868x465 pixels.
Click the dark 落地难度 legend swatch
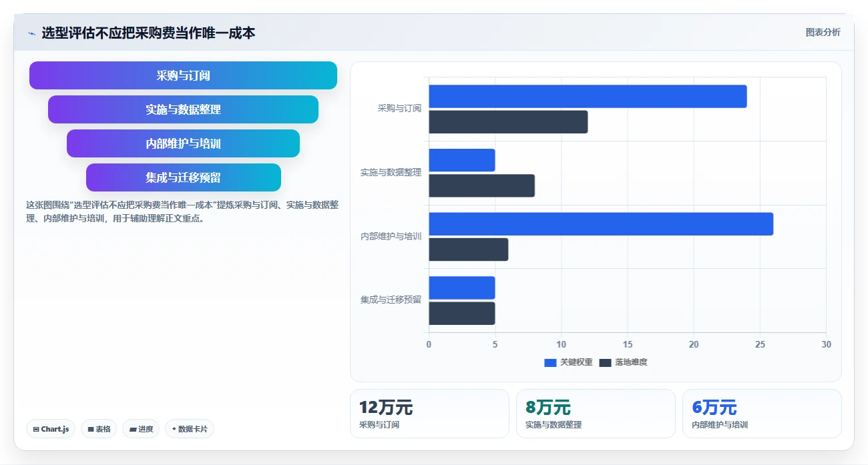pyautogui.click(x=605, y=362)
